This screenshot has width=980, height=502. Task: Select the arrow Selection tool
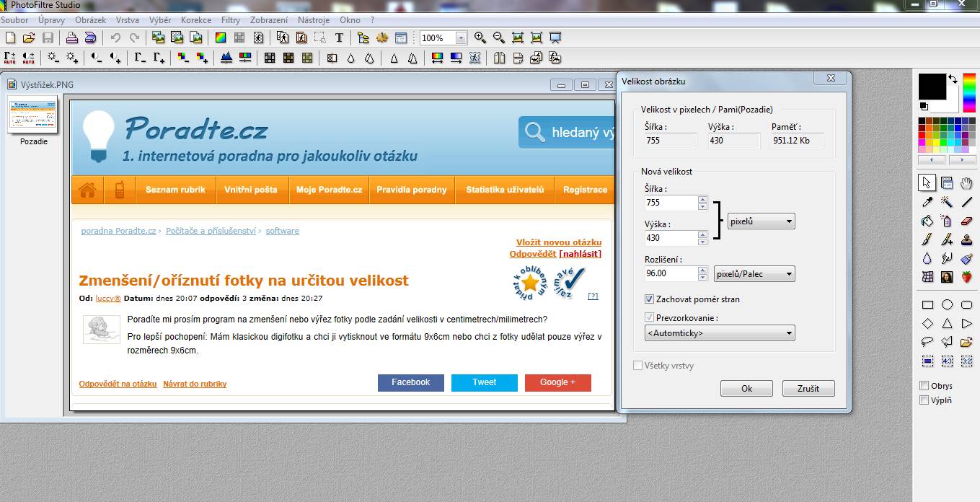(927, 183)
